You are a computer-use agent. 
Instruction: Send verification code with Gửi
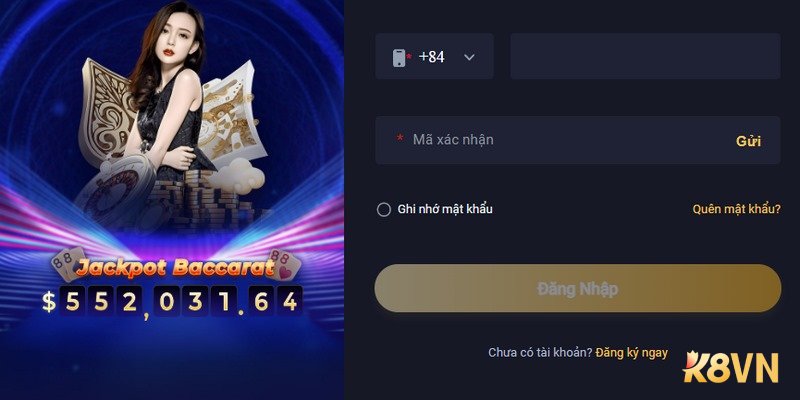(748, 141)
